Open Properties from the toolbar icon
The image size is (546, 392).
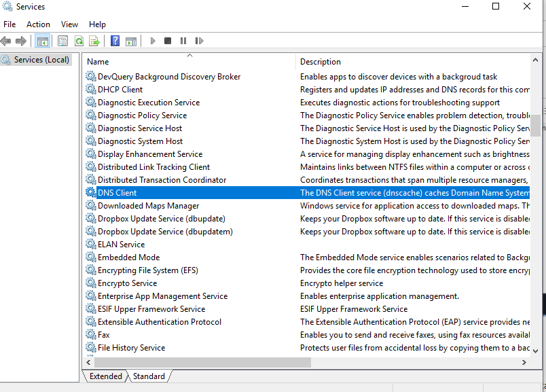[x=62, y=41]
